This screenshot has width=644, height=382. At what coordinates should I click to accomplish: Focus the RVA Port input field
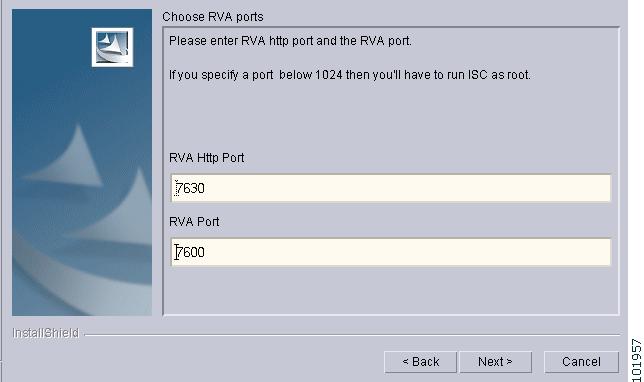click(391, 252)
